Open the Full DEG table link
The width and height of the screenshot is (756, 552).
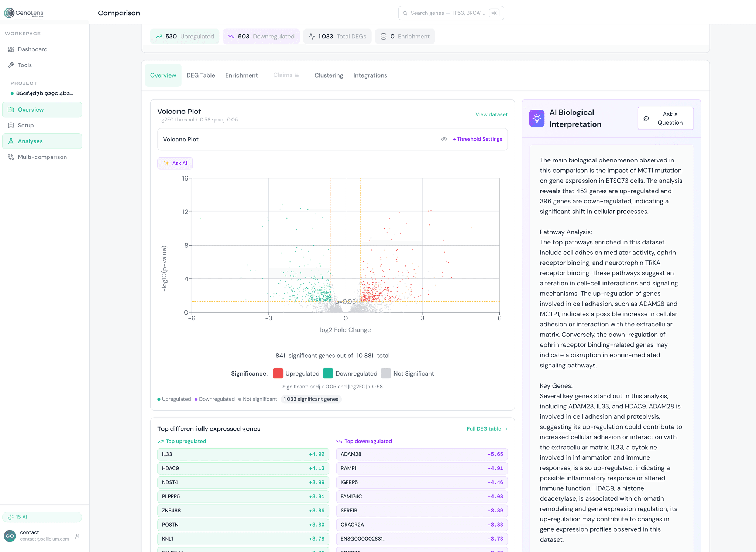point(487,429)
